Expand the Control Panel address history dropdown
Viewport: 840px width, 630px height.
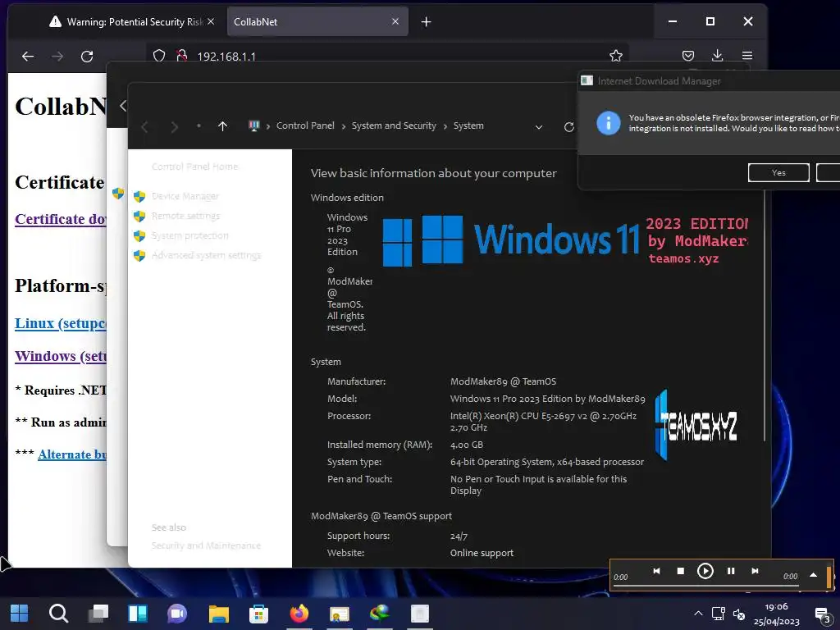[539, 127]
